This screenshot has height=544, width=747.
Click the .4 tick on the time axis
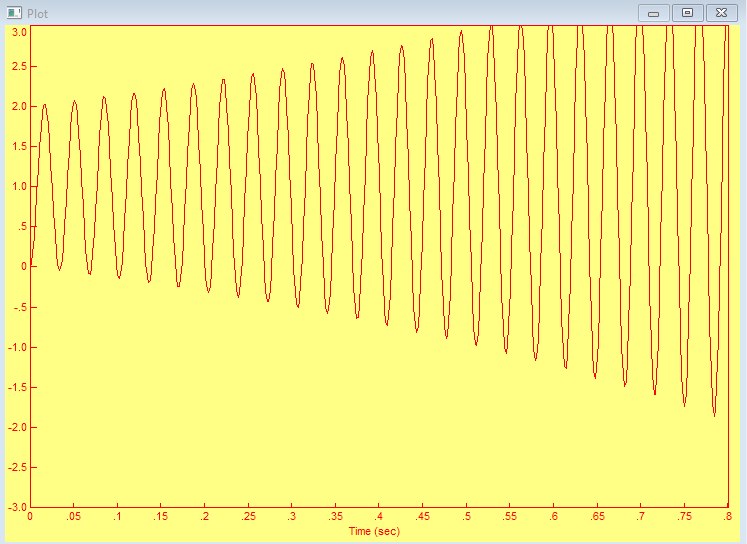click(379, 517)
